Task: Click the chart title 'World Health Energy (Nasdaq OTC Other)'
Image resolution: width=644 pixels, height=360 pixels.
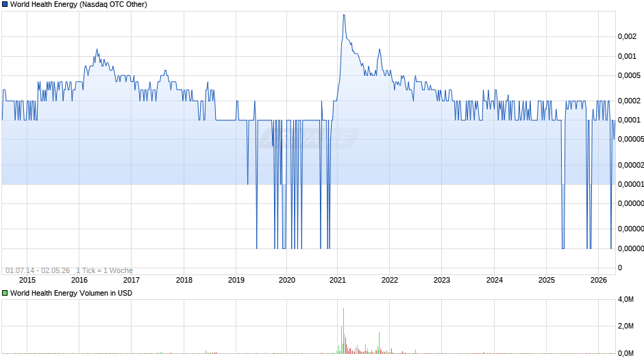Action: point(79,5)
